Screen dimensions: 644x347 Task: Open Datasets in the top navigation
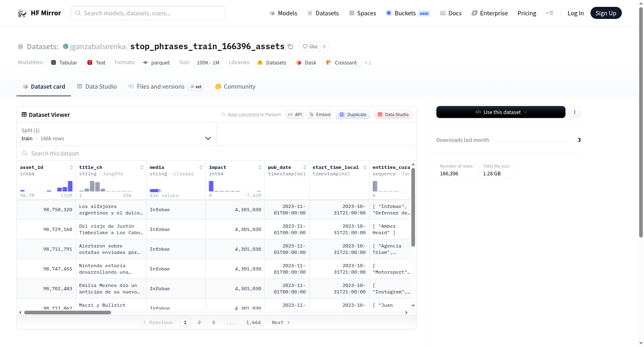(x=323, y=13)
